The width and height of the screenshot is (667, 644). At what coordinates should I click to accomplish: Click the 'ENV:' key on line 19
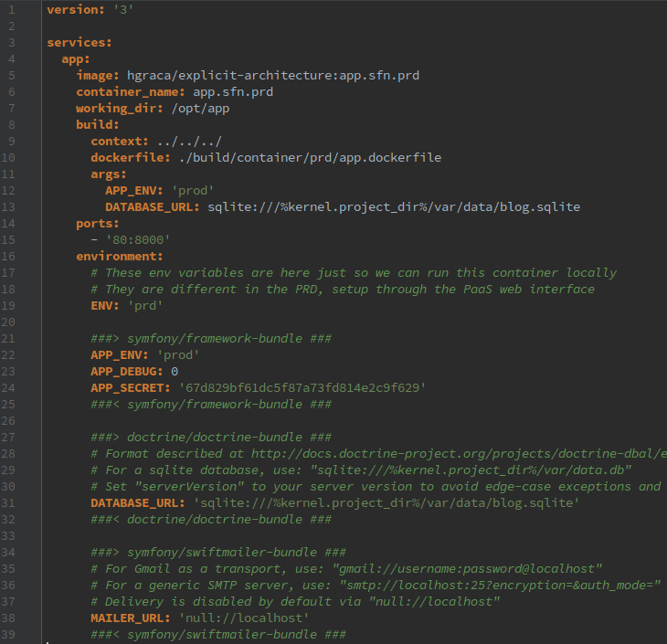coord(105,306)
